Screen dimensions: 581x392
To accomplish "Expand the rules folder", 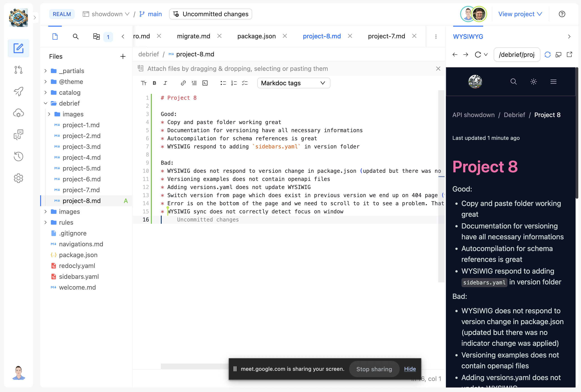I will 46,222.
